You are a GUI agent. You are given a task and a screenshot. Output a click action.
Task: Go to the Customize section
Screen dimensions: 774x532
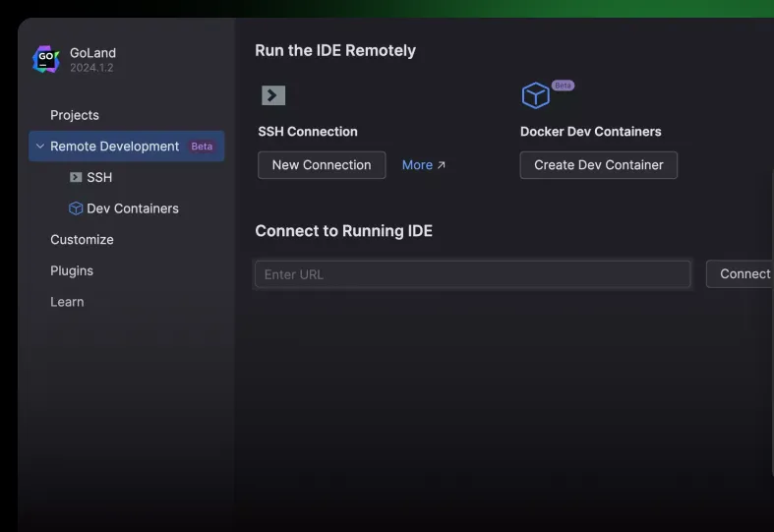coord(82,239)
